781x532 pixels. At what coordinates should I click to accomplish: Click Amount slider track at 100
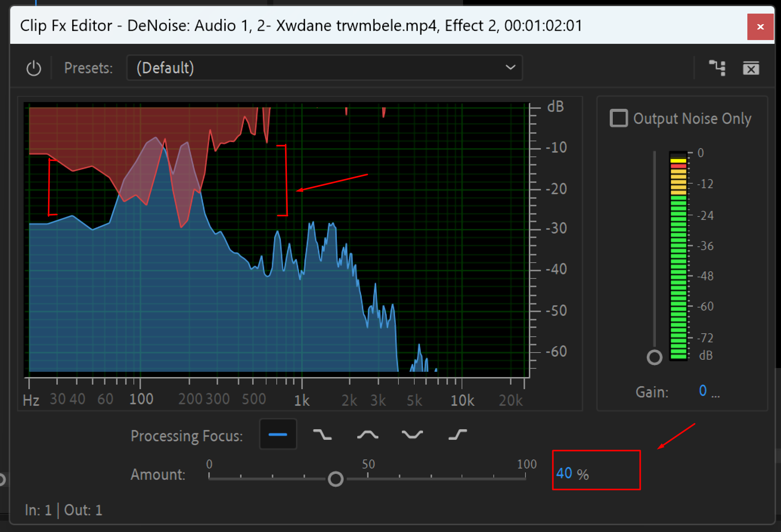coord(525,479)
